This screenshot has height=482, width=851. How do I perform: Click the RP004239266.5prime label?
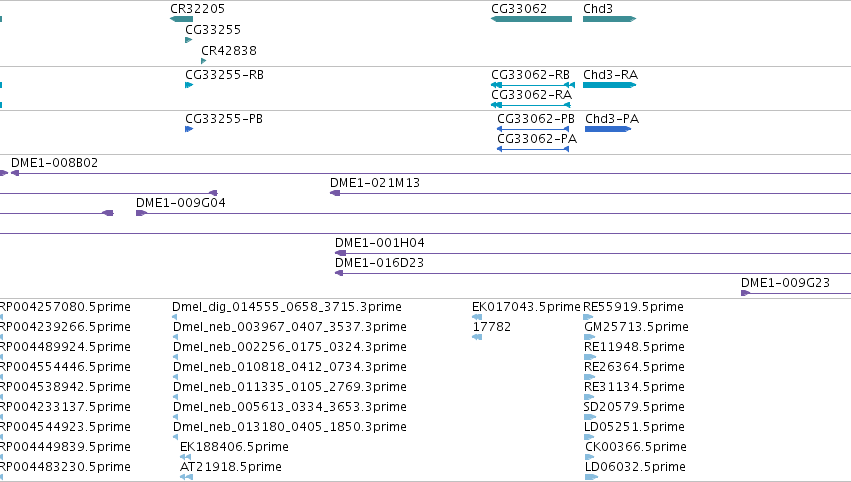tap(65, 327)
